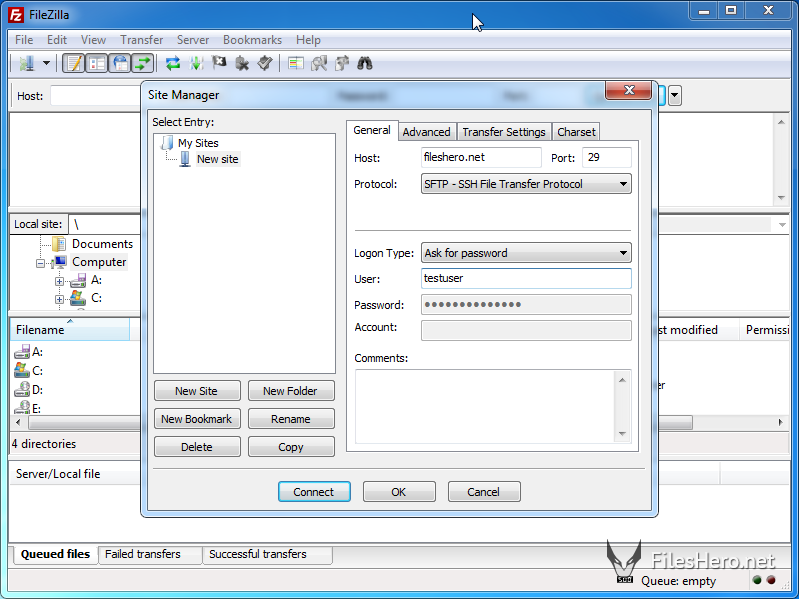The width and height of the screenshot is (799, 599).
Task: Open Site Manager toolbar icon
Action: tap(27, 64)
